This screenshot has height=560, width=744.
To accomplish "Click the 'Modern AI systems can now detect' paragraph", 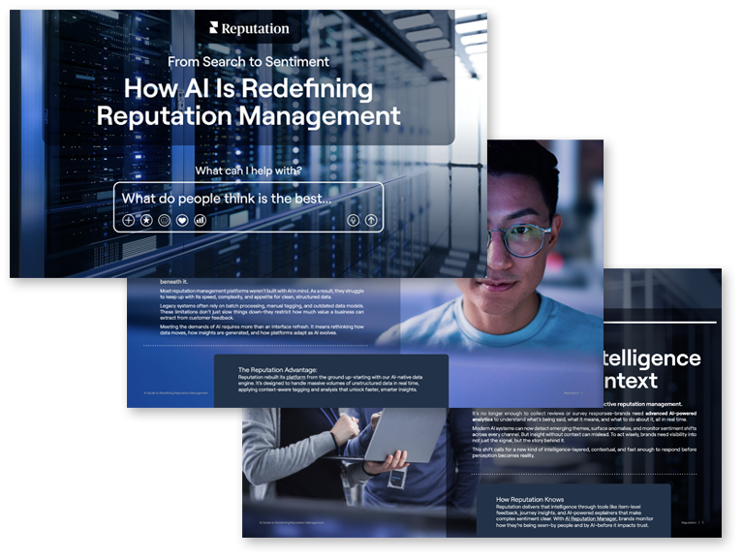I will (x=584, y=434).
